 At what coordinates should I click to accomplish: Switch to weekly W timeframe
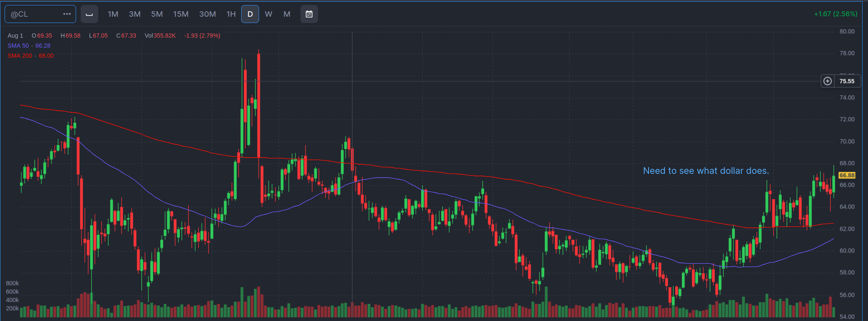[x=268, y=14]
